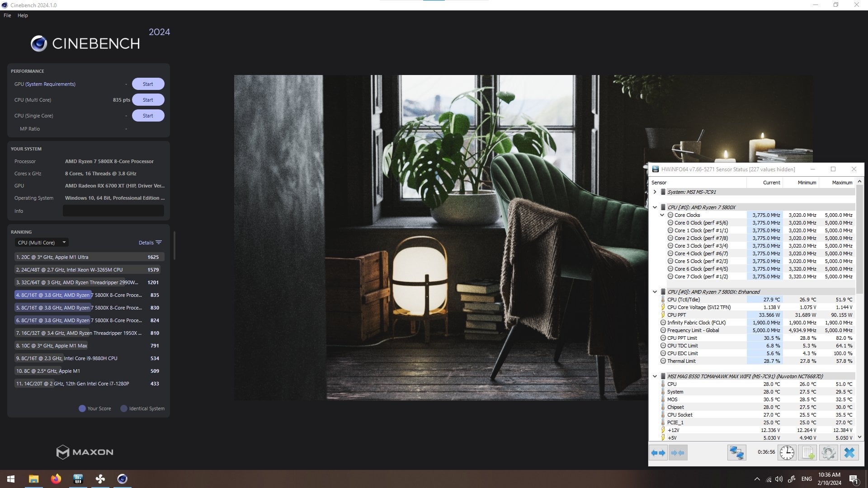Collapse the AMD Ryzen 7 5800X: Enhanced group

[655, 292]
